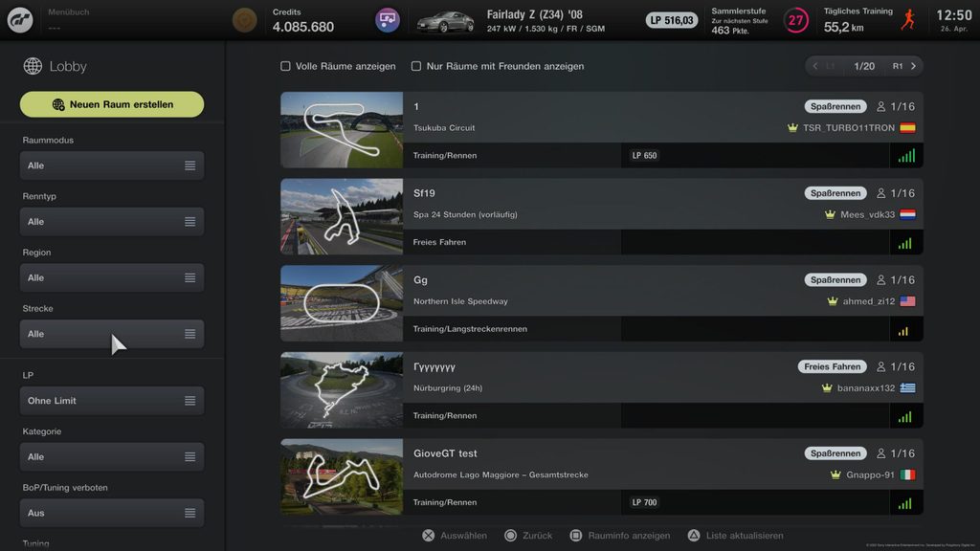Click host name bananaxx132

tap(865, 388)
